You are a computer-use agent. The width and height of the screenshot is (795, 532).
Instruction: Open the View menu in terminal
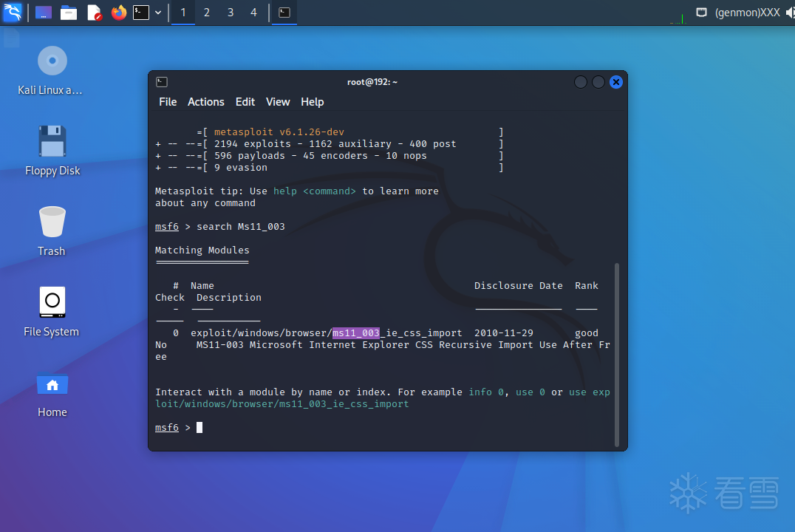click(278, 102)
